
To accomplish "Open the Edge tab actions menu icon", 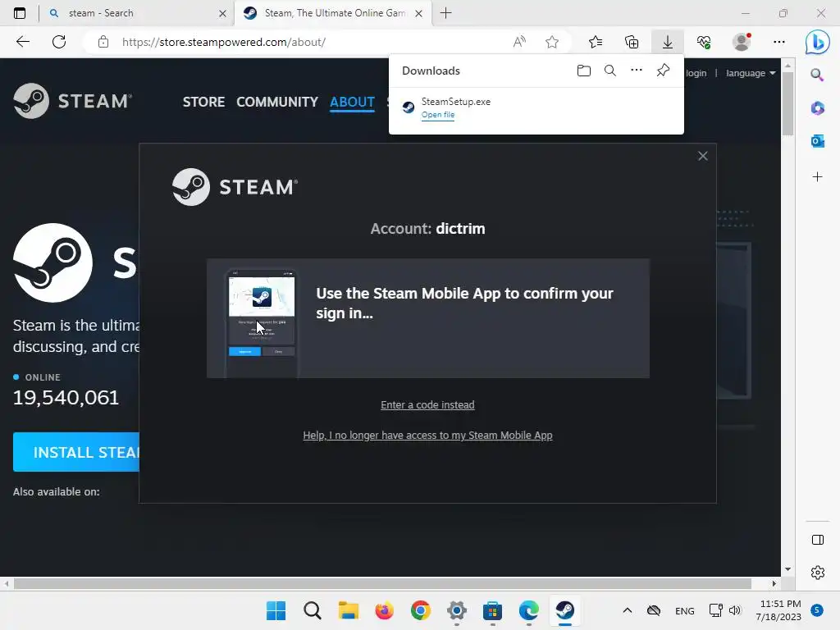I will click(x=20, y=13).
